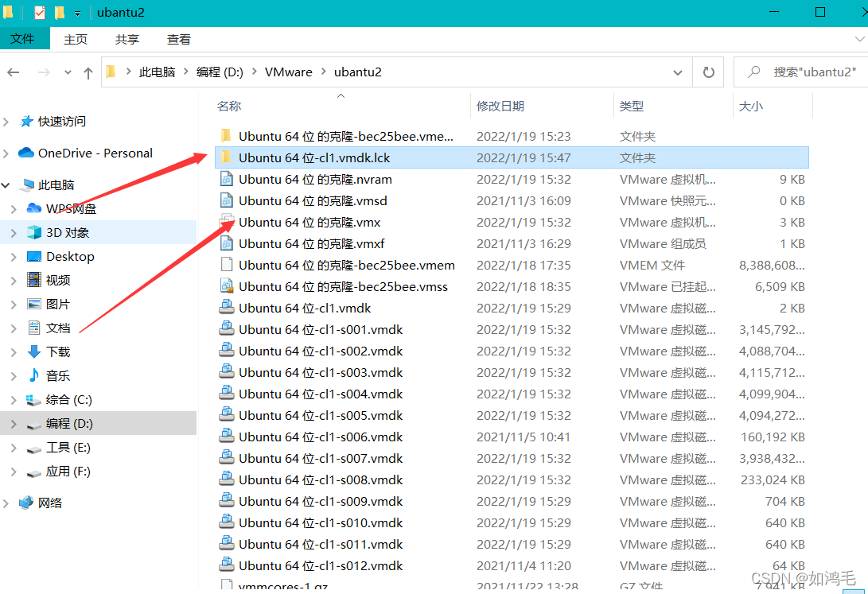Image resolution: width=868 pixels, height=594 pixels.
Task: Go back with the left arrow button
Action: 14,72
